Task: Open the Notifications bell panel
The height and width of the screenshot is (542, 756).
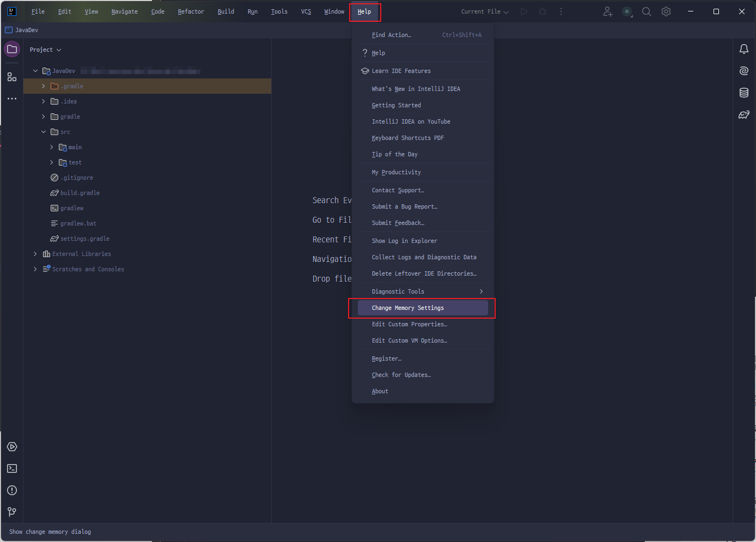Action: click(743, 50)
